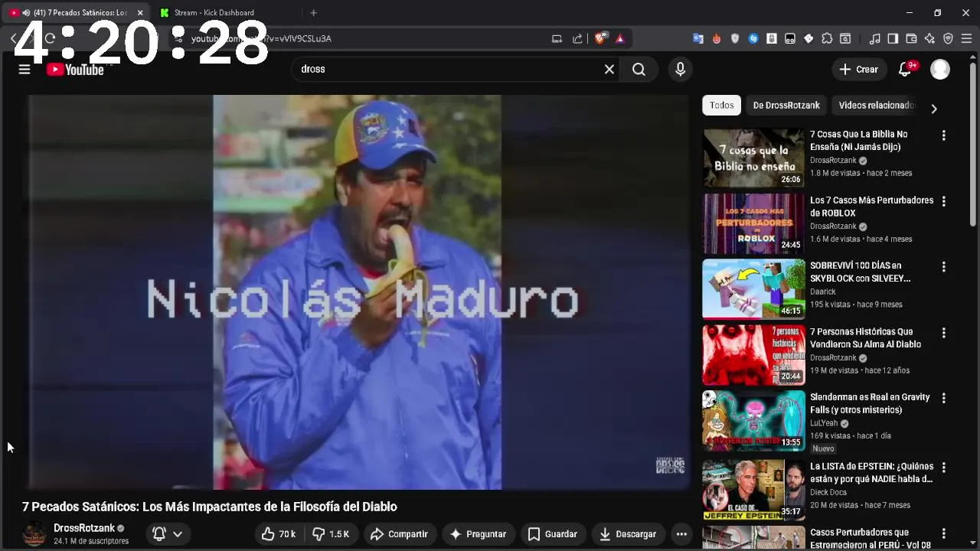Open the music note playlist icon

point(874,39)
